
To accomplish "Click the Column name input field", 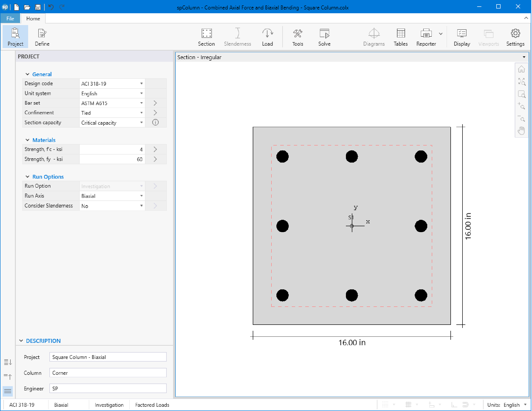I will [x=108, y=373].
